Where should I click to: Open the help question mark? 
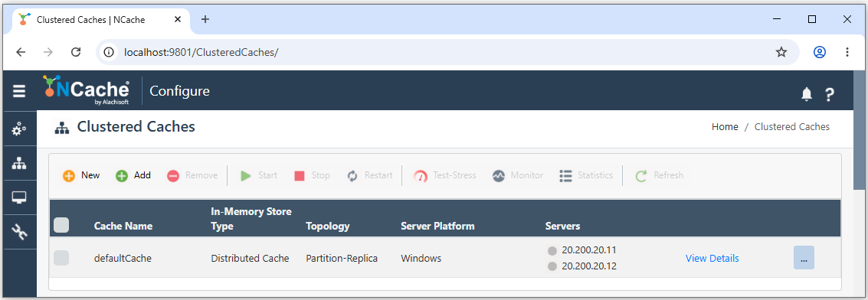829,94
